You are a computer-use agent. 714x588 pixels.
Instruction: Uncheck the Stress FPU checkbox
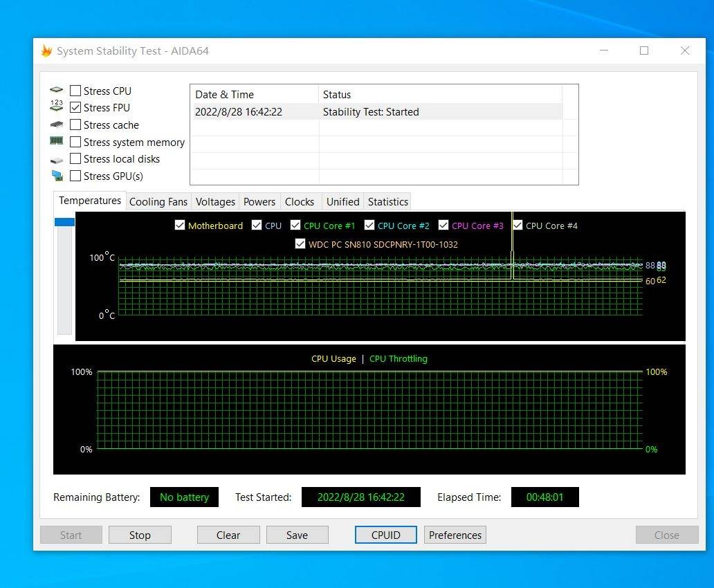tap(75, 107)
